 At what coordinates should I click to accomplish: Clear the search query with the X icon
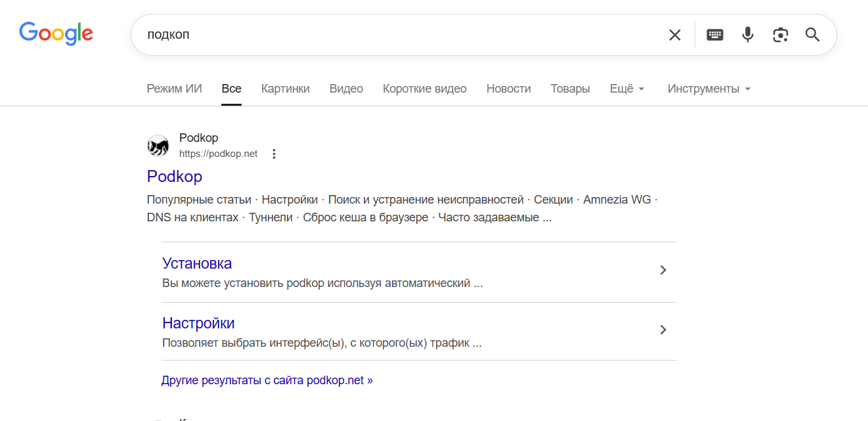pos(674,35)
